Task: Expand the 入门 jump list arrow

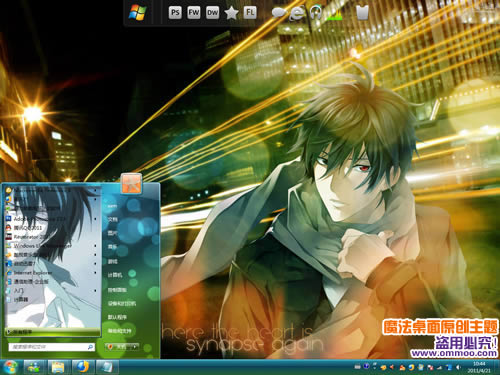Action: pos(95,291)
